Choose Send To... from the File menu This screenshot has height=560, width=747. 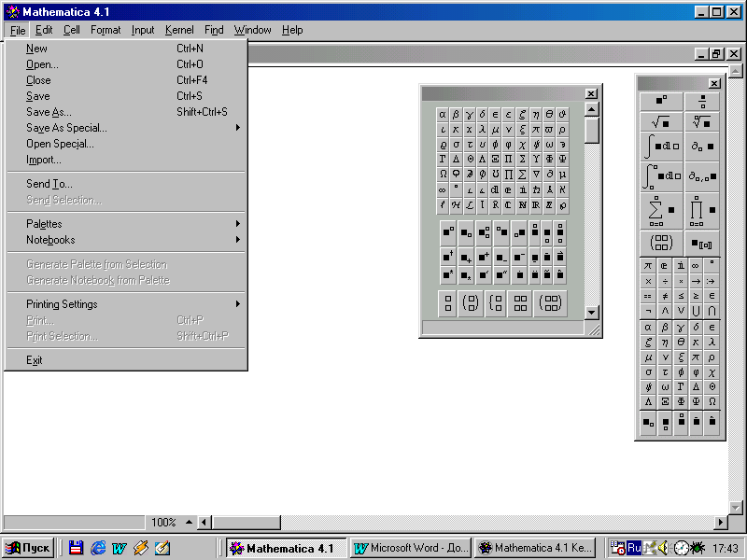(x=126, y=184)
